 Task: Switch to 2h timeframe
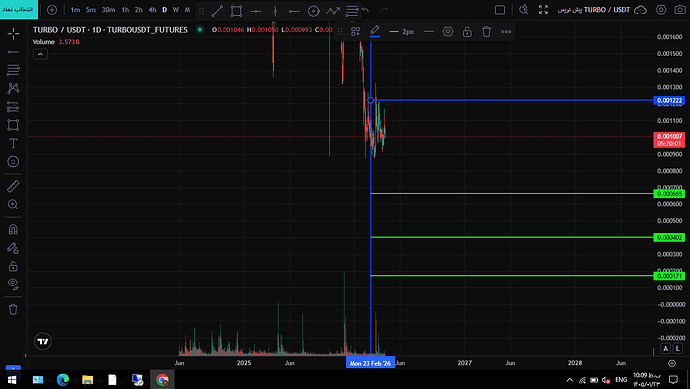tap(139, 10)
